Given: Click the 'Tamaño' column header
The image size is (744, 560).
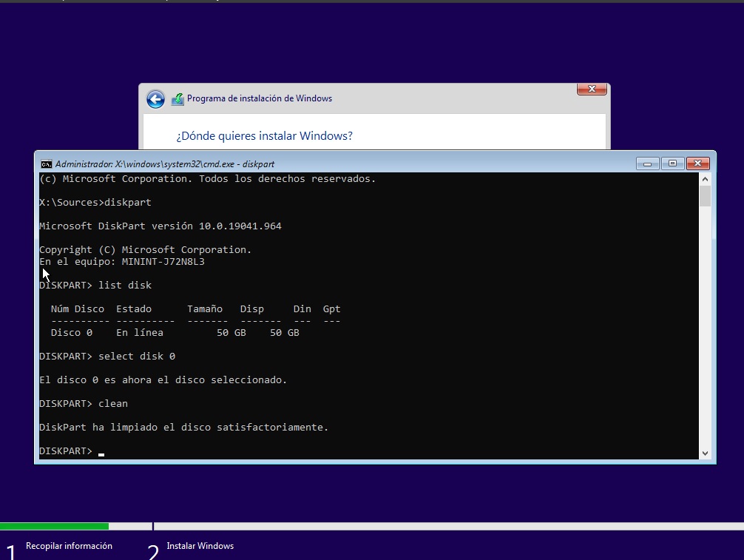Looking at the screenshot, I should tap(205, 309).
